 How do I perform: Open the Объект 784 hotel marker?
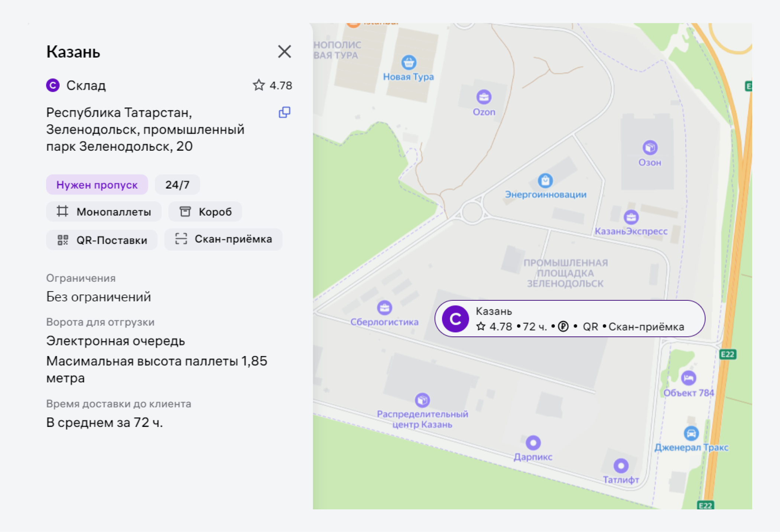click(x=689, y=378)
